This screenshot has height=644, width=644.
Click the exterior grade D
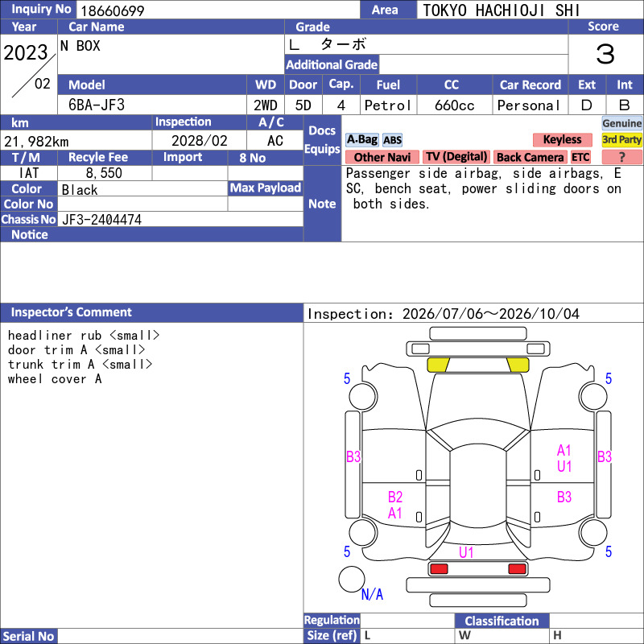[587, 105]
